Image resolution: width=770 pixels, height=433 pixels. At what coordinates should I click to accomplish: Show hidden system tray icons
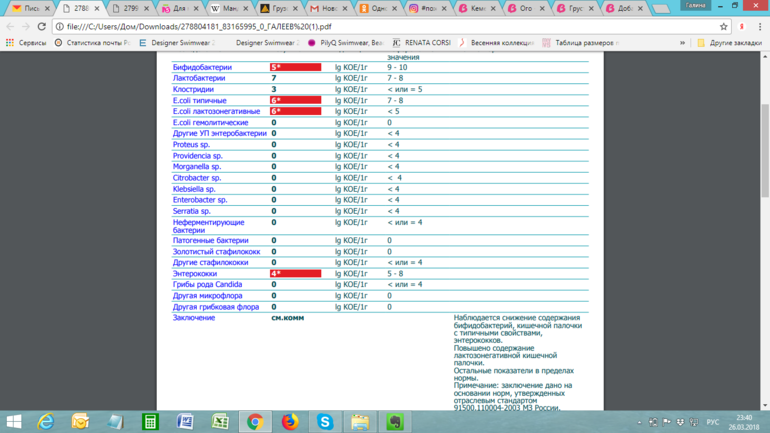[x=640, y=422]
